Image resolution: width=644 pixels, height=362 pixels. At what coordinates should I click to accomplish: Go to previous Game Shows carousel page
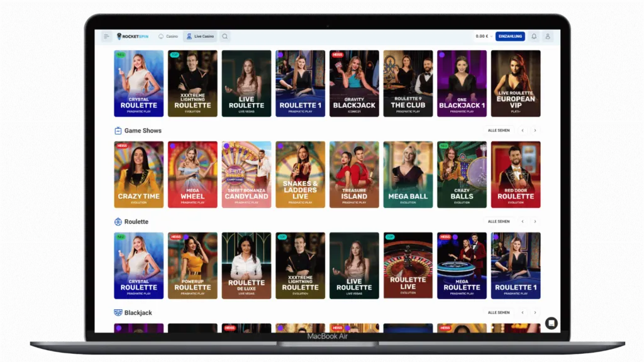[523, 131]
